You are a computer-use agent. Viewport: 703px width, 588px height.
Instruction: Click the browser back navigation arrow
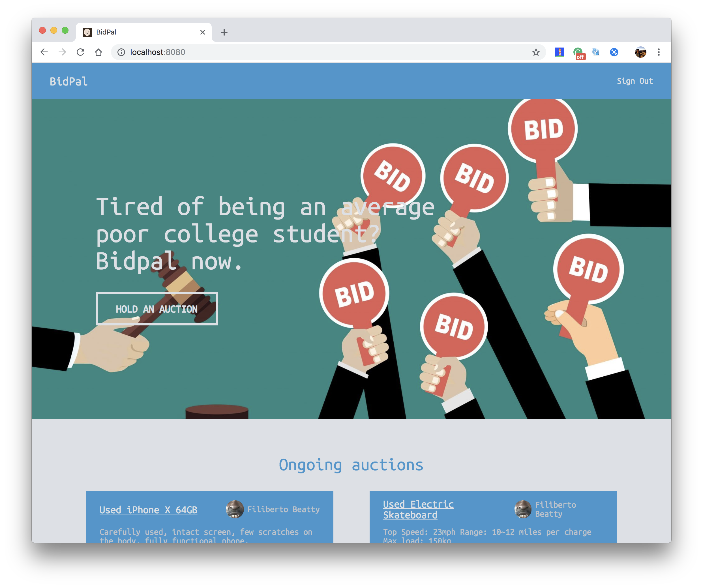pos(44,52)
